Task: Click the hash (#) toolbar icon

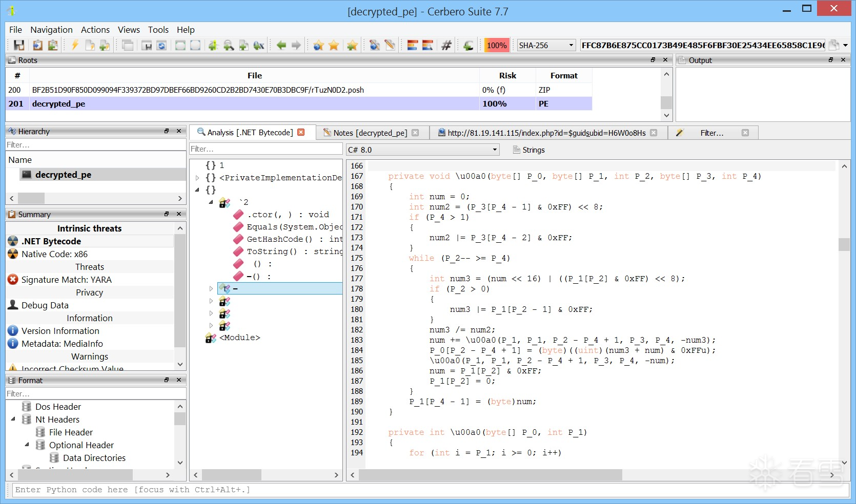Action: (446, 46)
